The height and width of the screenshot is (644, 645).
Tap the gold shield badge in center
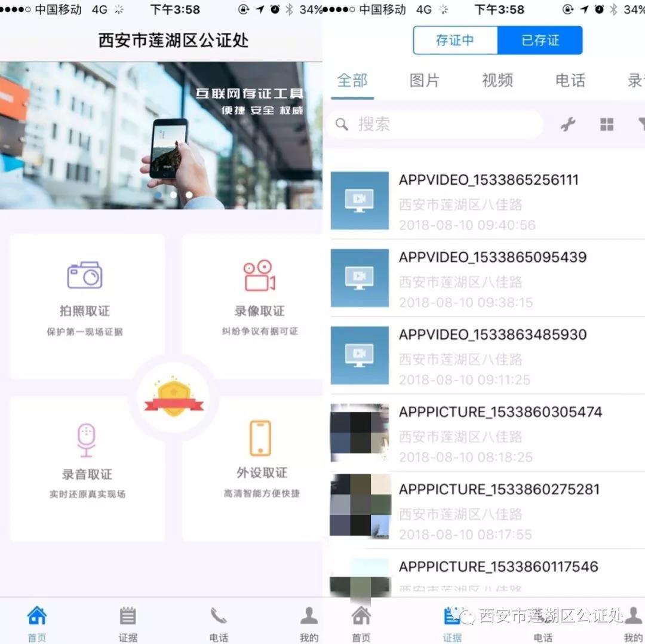(x=173, y=398)
